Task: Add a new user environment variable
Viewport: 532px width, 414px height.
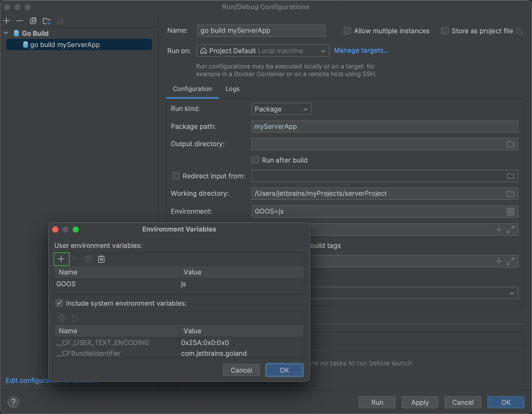Action: pos(61,259)
